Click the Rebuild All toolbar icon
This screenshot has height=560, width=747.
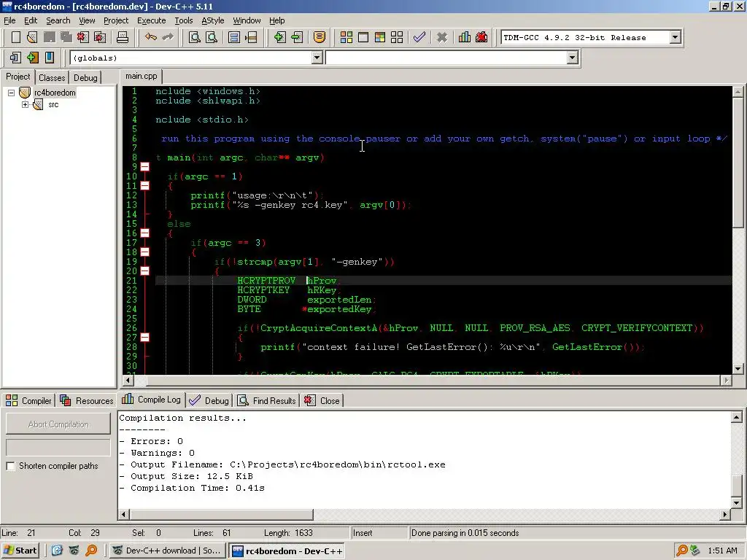pyautogui.click(x=396, y=37)
